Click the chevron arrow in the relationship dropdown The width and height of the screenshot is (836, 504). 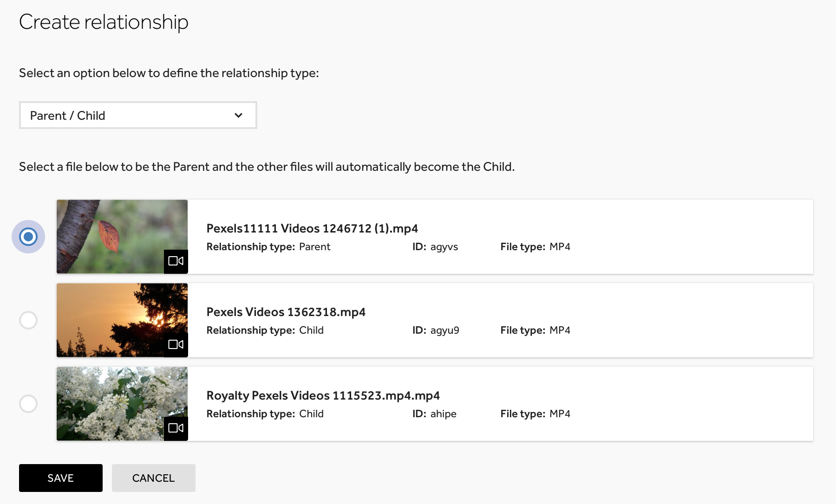coord(238,116)
